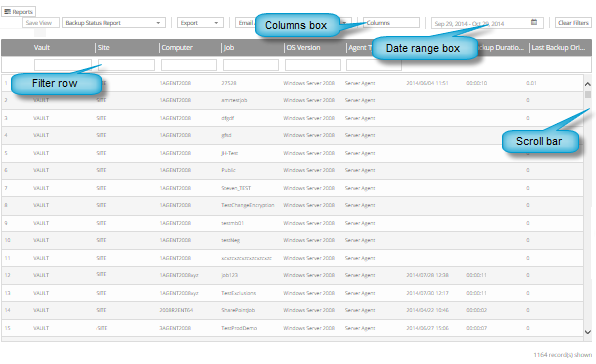The height and width of the screenshot is (364, 596).
Task: Click the backup date '2014/06/27 15:06'
Action: [x=427, y=328]
